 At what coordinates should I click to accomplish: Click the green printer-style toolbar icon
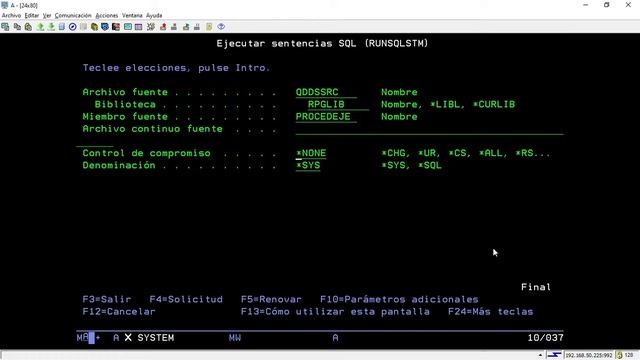point(186,27)
